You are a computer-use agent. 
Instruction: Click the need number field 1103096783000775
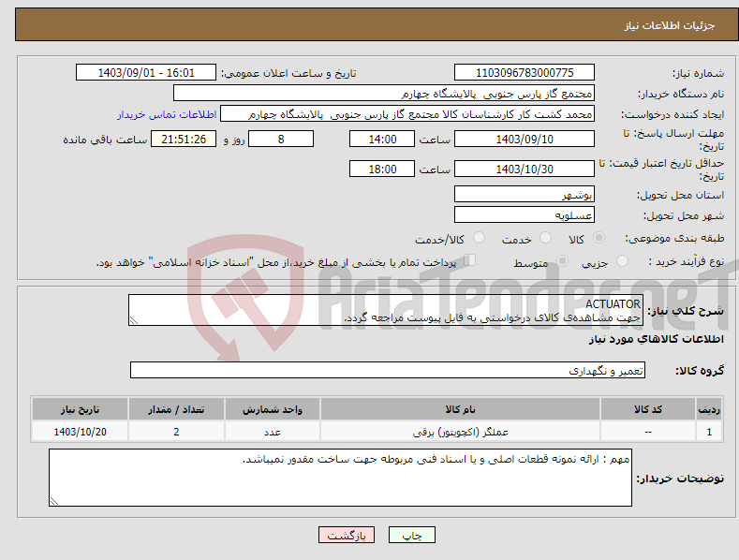tap(525, 73)
